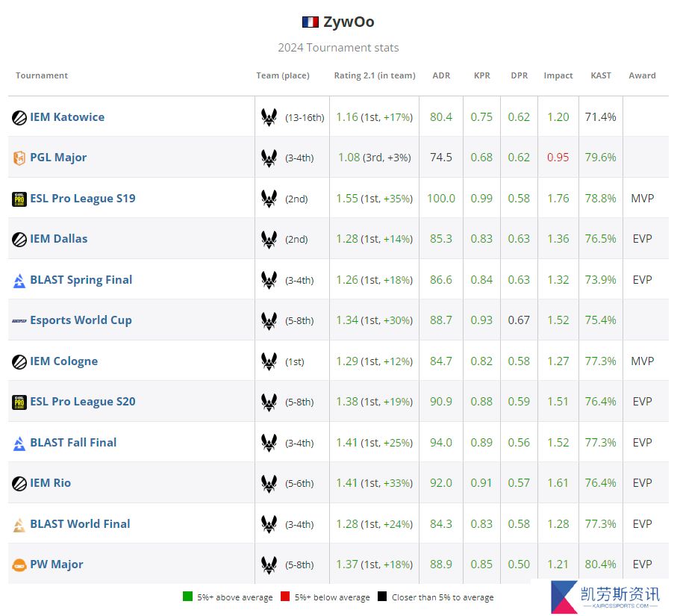Click the 2024 Tournament stats subtitle

(x=338, y=48)
